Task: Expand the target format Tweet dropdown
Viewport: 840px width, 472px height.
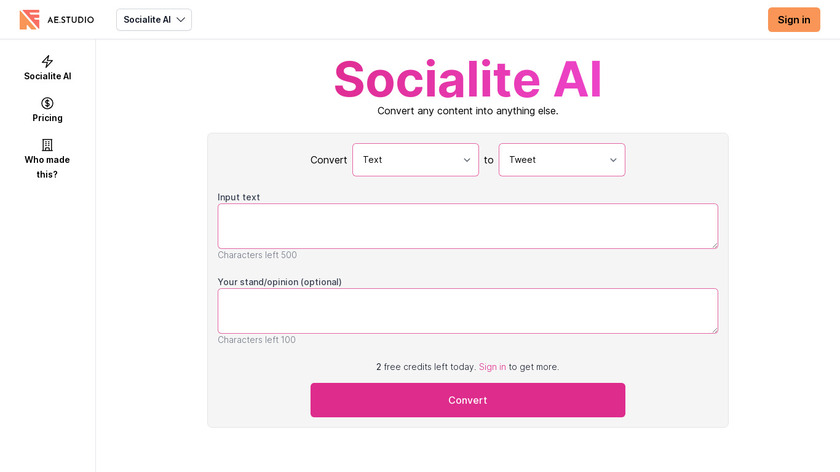Action: (561, 160)
